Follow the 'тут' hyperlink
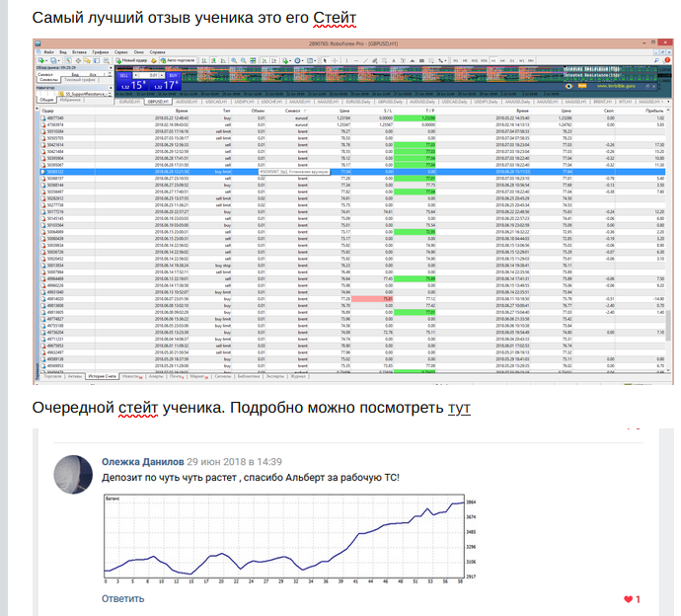 [x=460, y=409]
